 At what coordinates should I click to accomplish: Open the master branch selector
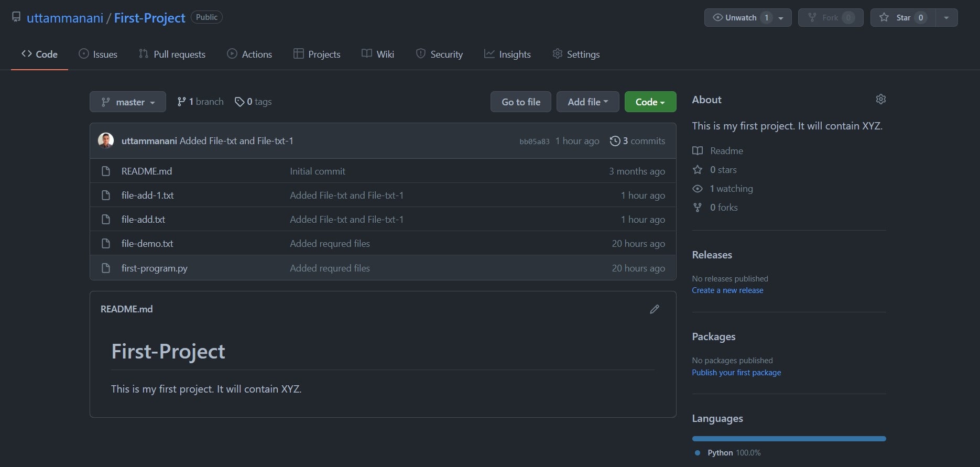128,102
